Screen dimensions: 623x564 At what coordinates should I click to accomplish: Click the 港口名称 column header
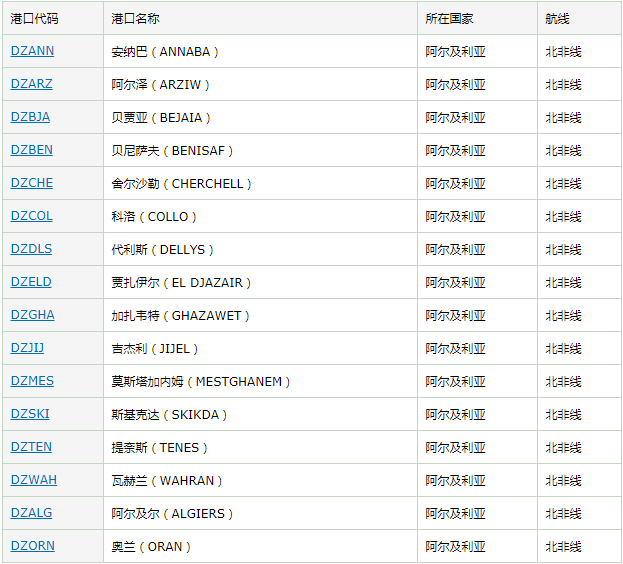(135, 18)
